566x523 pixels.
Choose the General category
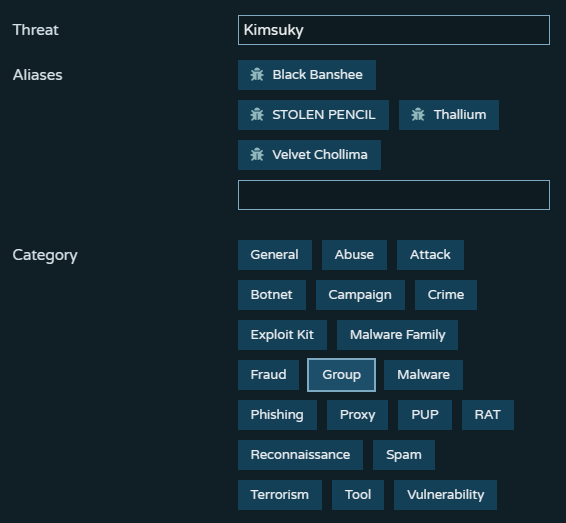[275, 255]
